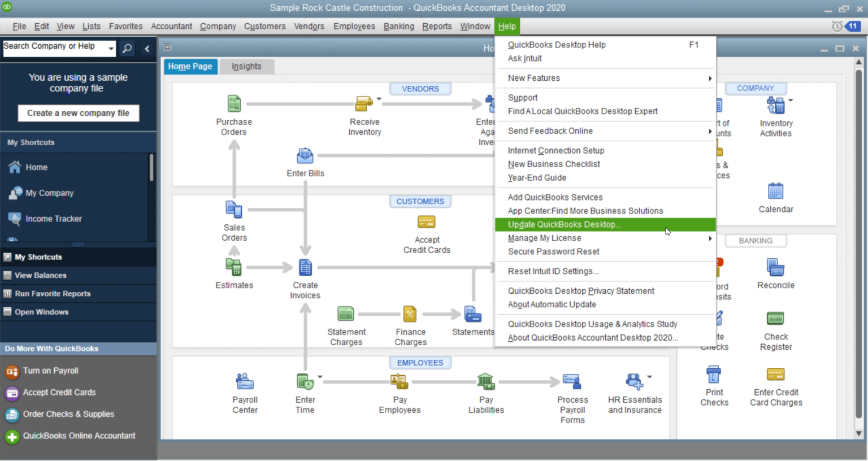Click the Purchase Orders icon
The image size is (868, 461).
tap(234, 104)
